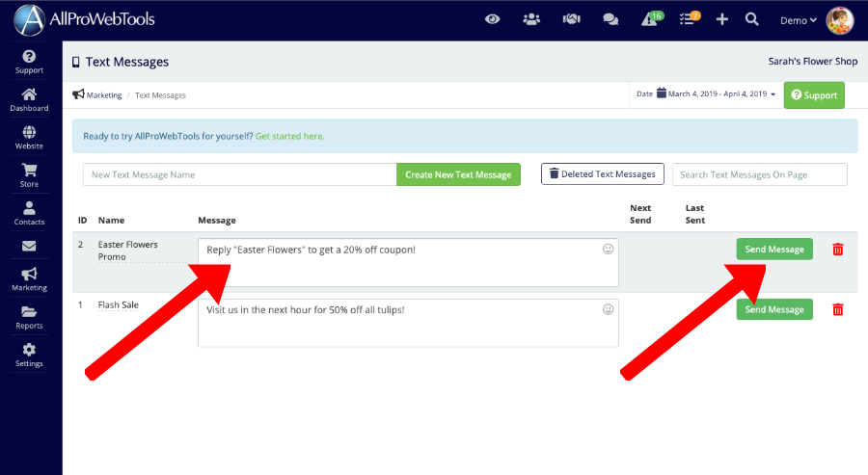Click the ID column header
The image size is (868, 475).
point(83,220)
